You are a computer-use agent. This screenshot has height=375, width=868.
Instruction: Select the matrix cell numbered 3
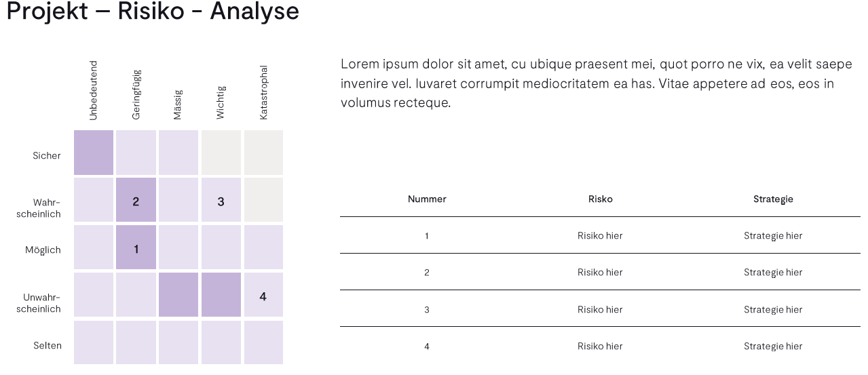(221, 200)
